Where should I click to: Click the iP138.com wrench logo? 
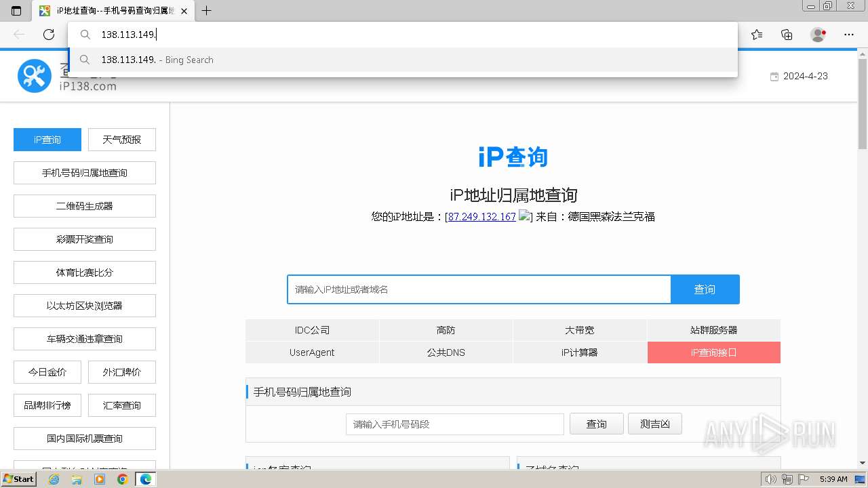pyautogui.click(x=35, y=76)
